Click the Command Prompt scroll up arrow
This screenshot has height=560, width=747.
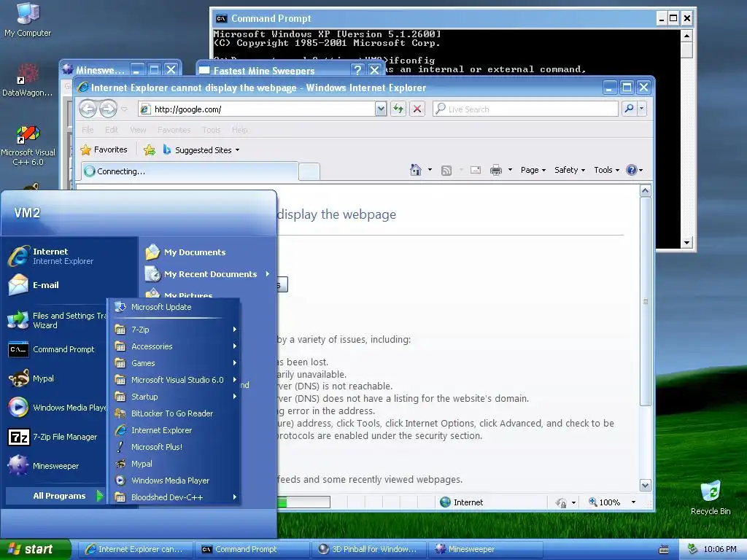686,36
